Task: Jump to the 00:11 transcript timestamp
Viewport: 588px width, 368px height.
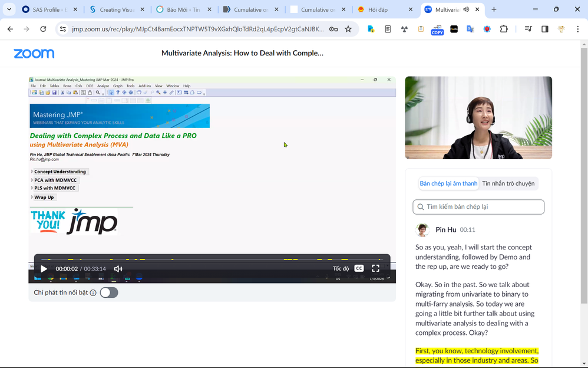Action: pos(467,230)
